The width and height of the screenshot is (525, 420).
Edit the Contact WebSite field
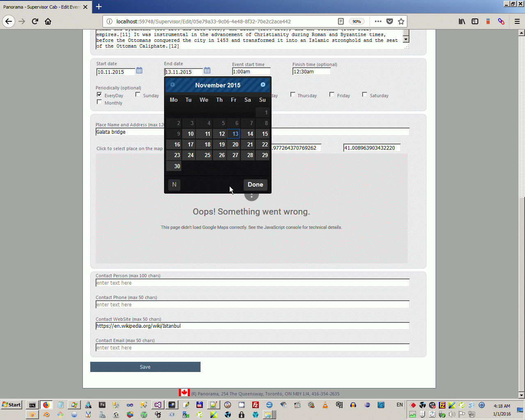pyautogui.click(x=252, y=326)
